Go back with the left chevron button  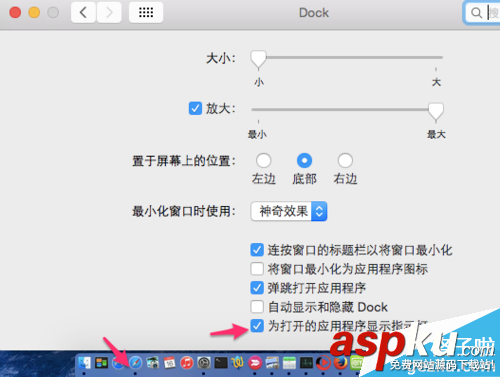[83, 13]
